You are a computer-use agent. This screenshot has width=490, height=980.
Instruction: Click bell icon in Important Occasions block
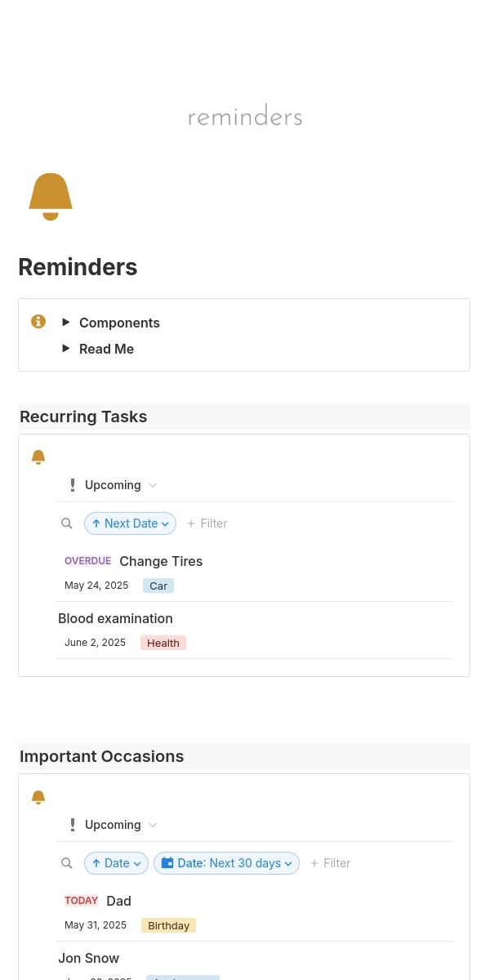38,797
